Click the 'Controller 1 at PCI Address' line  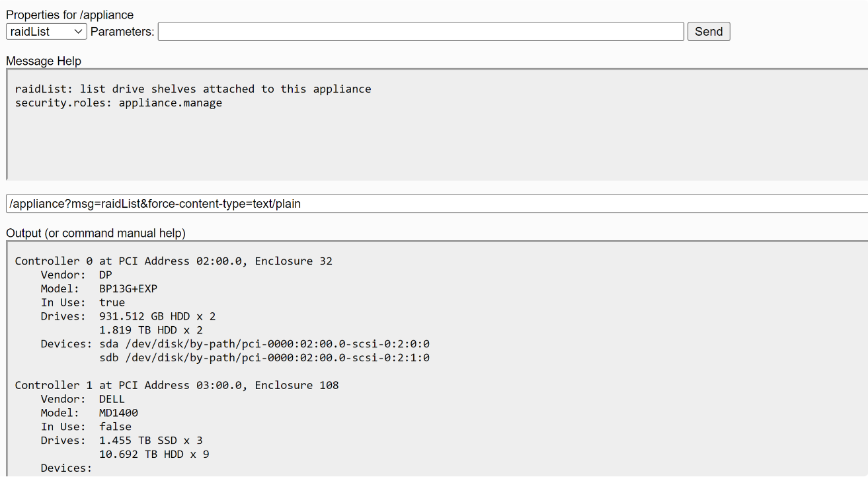coord(177,385)
